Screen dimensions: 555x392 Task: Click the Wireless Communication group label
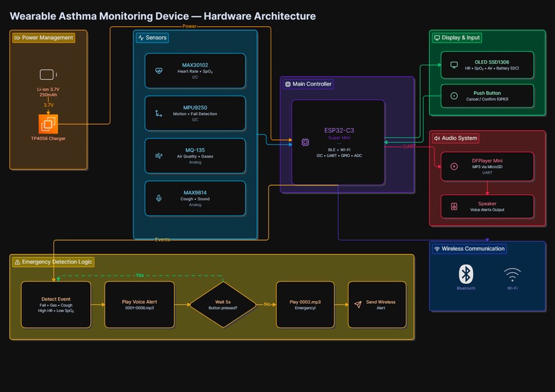(x=473, y=249)
